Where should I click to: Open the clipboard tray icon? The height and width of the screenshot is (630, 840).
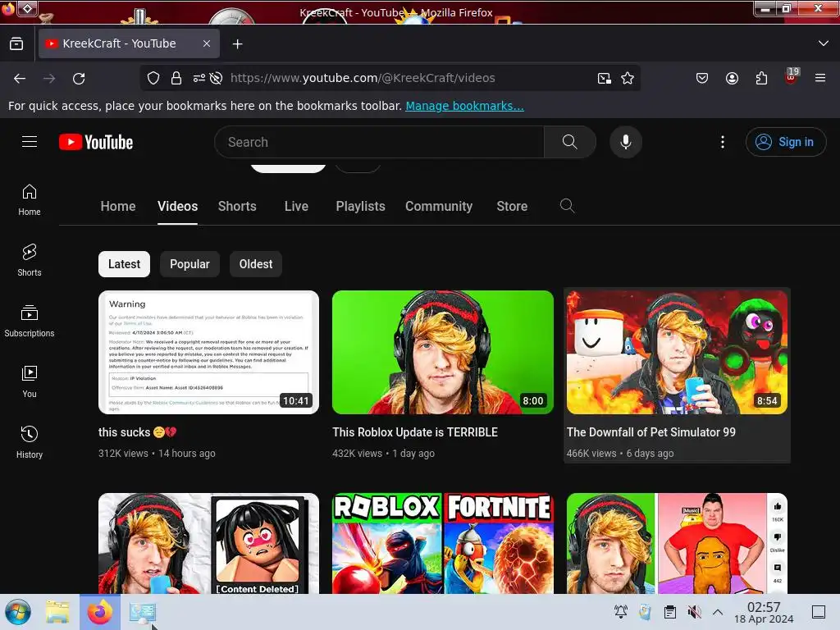669,612
